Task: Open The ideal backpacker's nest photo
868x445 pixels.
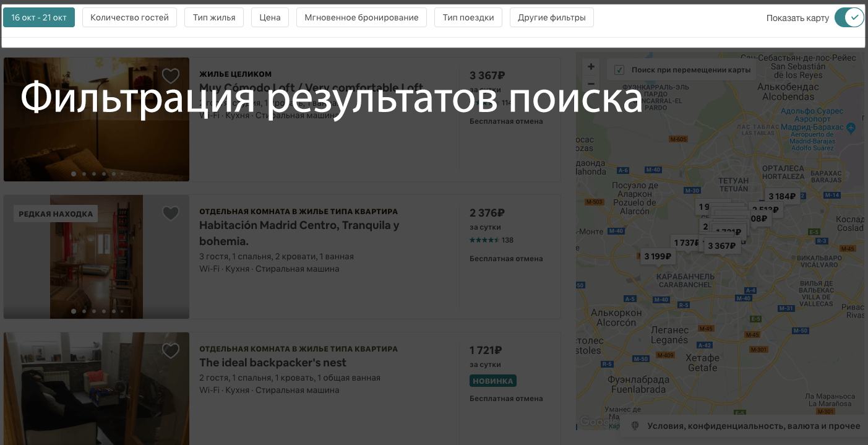Action: point(97,389)
